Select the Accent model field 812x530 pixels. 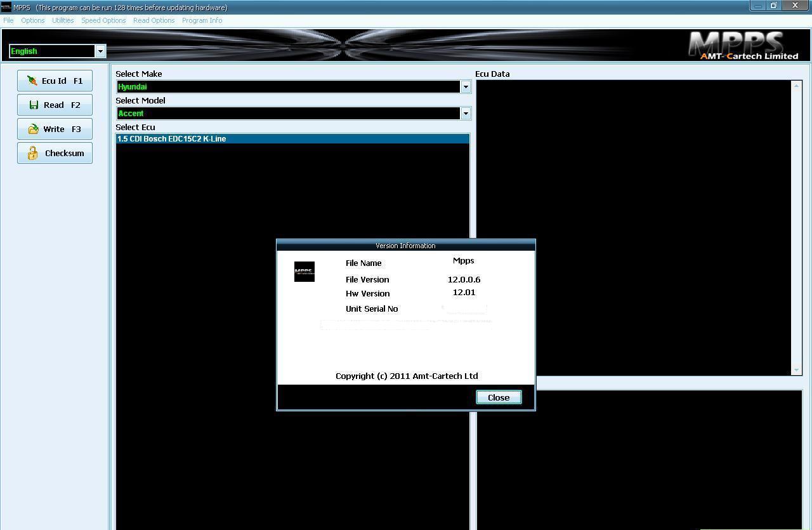288,113
